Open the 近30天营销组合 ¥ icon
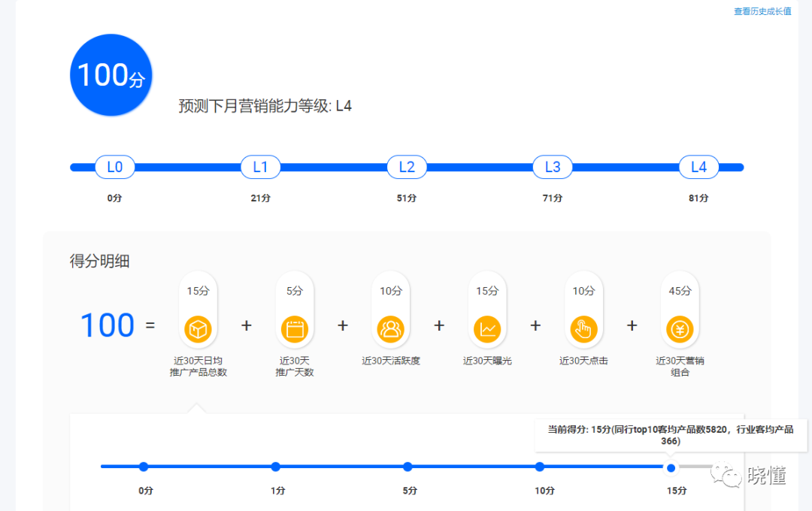812x511 pixels. [680, 328]
